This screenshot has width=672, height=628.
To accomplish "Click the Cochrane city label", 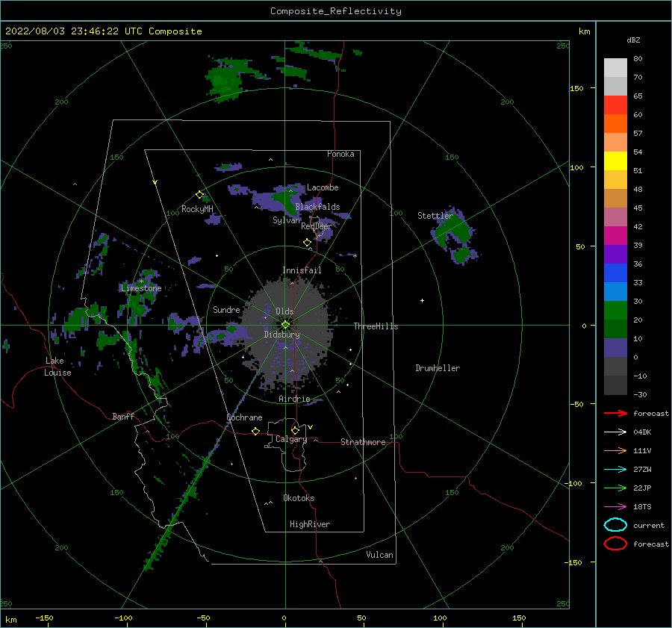I will (x=244, y=417).
